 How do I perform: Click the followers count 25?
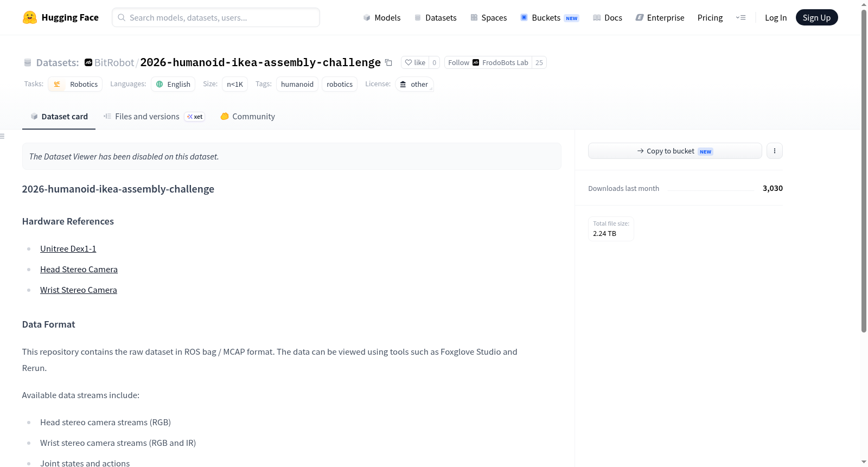539,62
